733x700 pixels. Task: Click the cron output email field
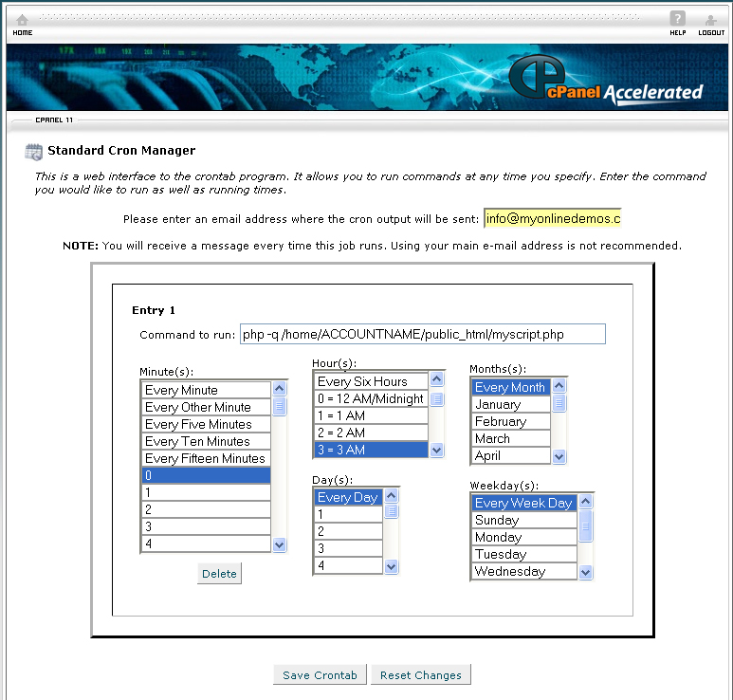553,218
